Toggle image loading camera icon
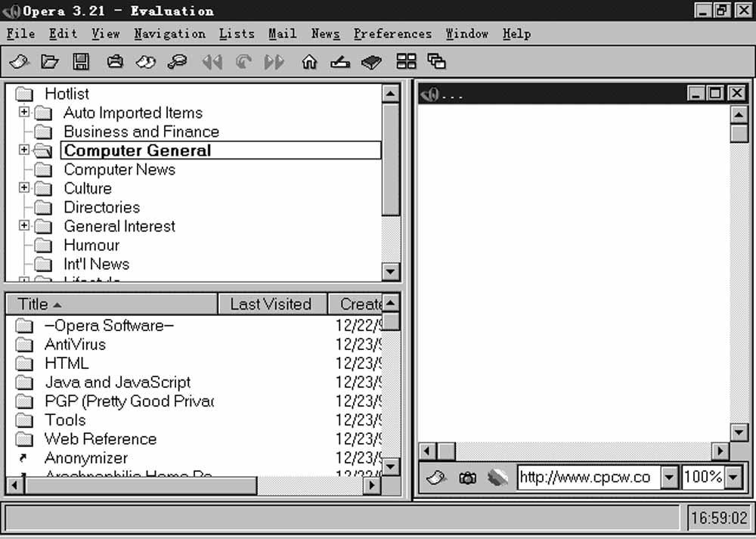This screenshot has height=539, width=756. coord(467,478)
